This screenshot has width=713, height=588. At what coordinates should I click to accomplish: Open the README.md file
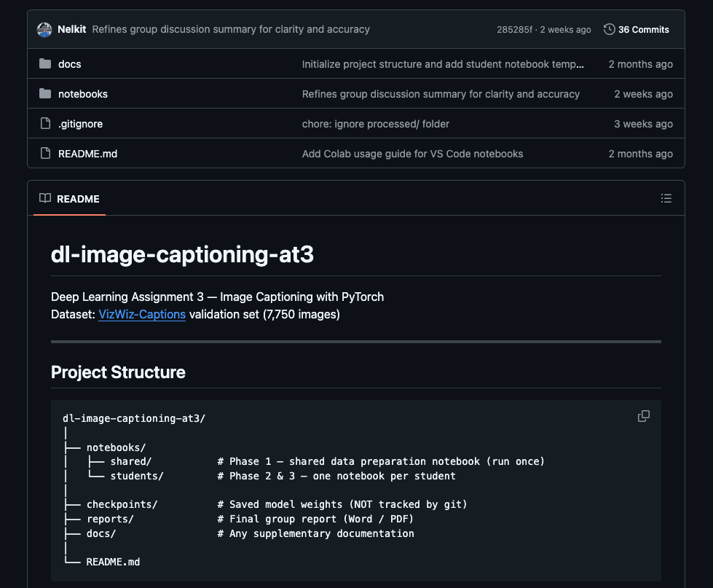coord(88,154)
